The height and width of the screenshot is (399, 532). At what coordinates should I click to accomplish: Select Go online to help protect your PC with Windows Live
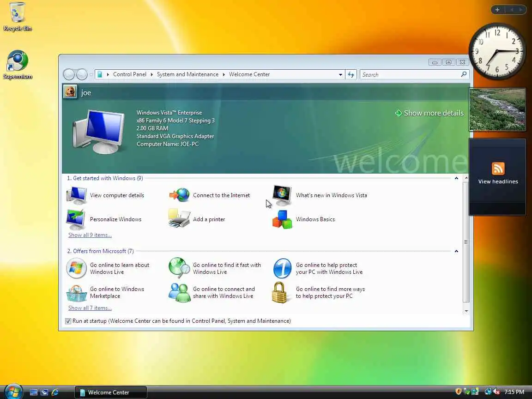(x=318, y=268)
